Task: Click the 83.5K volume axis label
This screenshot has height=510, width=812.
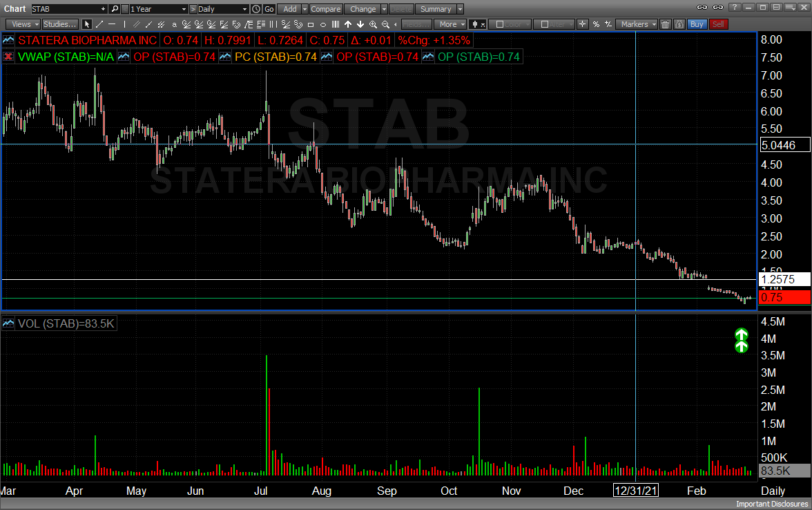Action: pos(784,471)
